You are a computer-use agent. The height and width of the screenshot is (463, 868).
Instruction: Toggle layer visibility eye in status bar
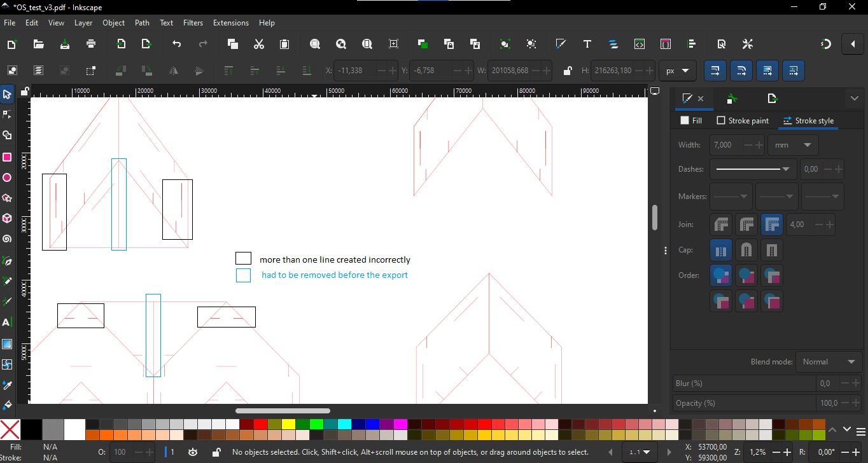click(x=193, y=452)
